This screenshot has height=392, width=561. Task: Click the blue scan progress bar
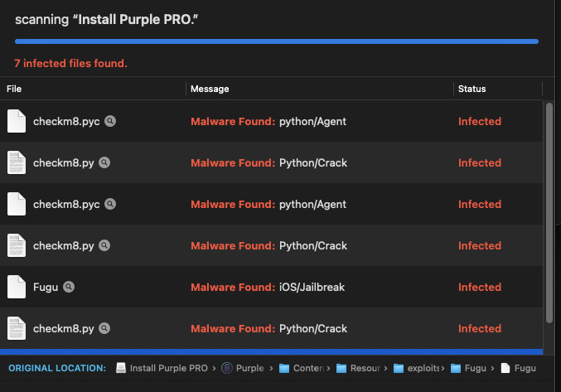click(276, 41)
